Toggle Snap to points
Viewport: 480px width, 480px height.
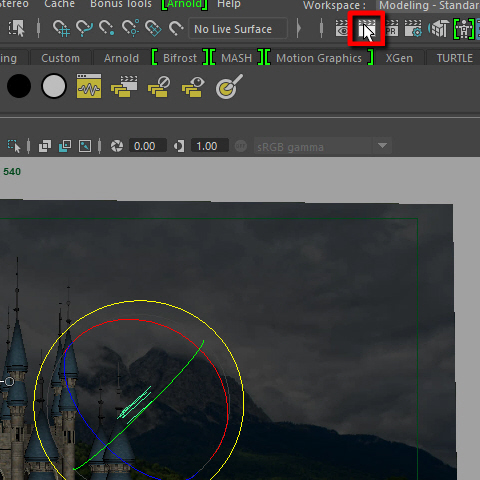[107, 28]
